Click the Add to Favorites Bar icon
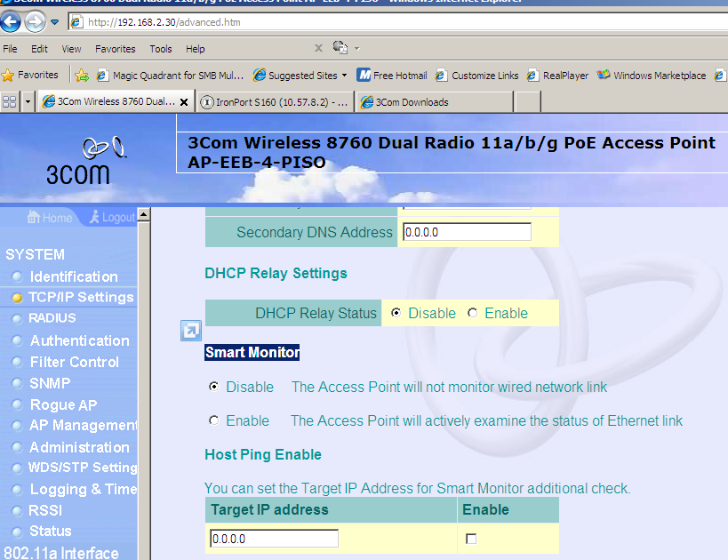The height and width of the screenshot is (560, 728). 82,75
